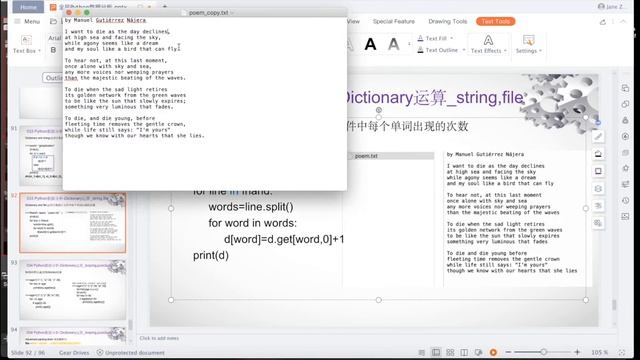640x360 pixels.
Task: Click the circular animation icon in the right sidebar
Action: click(x=625, y=136)
